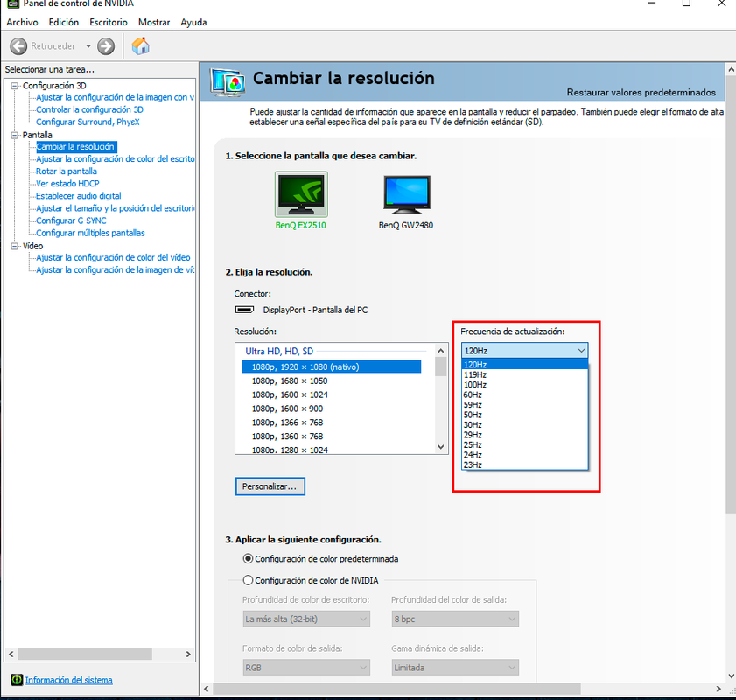Collapse the Vídeo tree node
The height and width of the screenshot is (700, 736).
coord(15,246)
